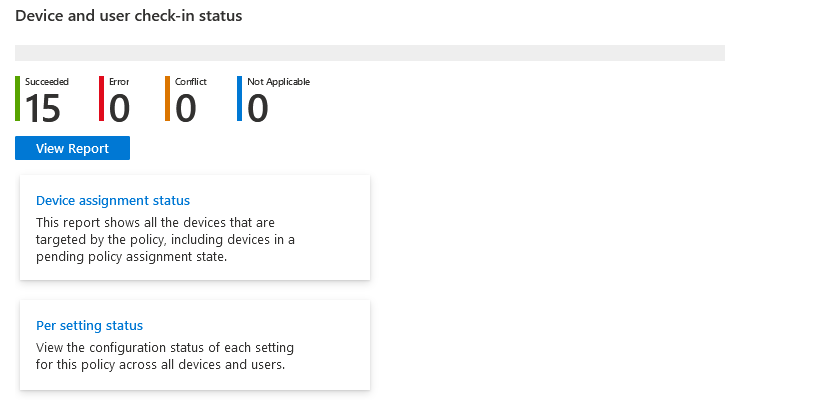The width and height of the screenshot is (831, 414).
Task: Click the Per setting status card description
Action: (x=165, y=356)
